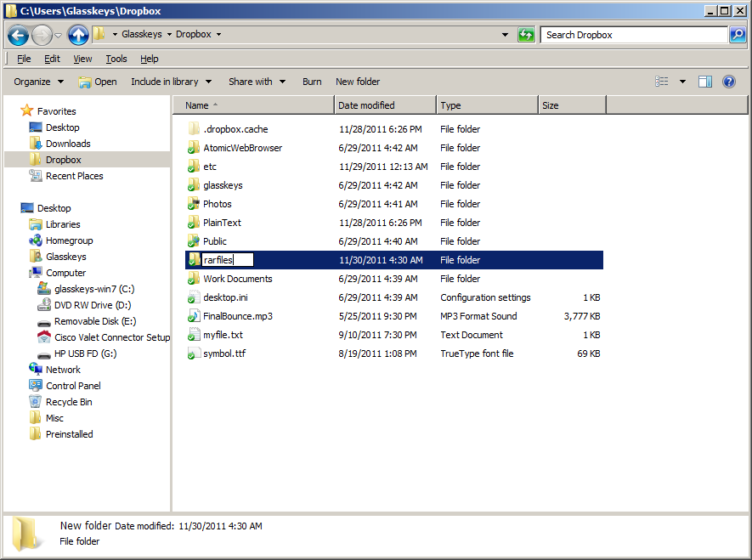Open the View menu

click(82, 59)
